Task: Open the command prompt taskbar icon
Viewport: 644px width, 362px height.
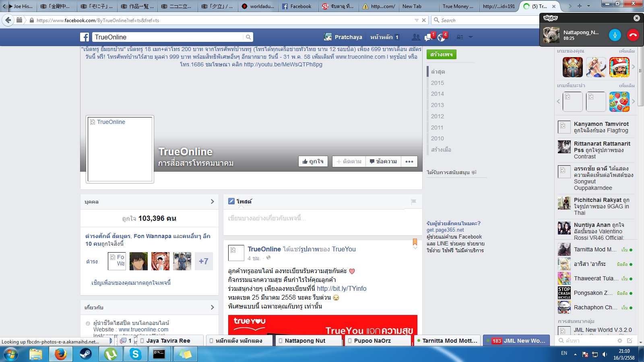Action: tap(159, 354)
